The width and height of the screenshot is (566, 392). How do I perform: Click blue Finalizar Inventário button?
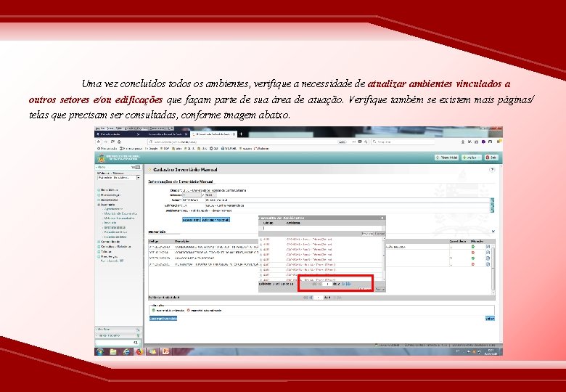click(163, 319)
